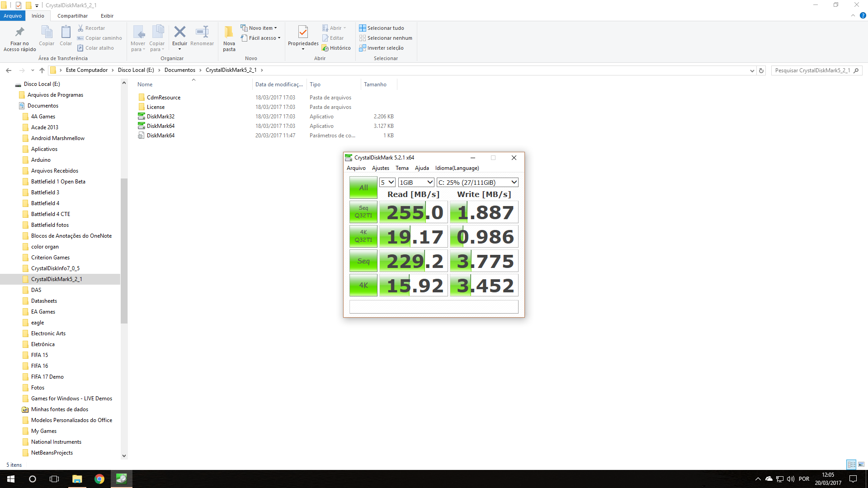The width and height of the screenshot is (868, 488).
Task: Switch to details view toggle
Action: (851, 465)
